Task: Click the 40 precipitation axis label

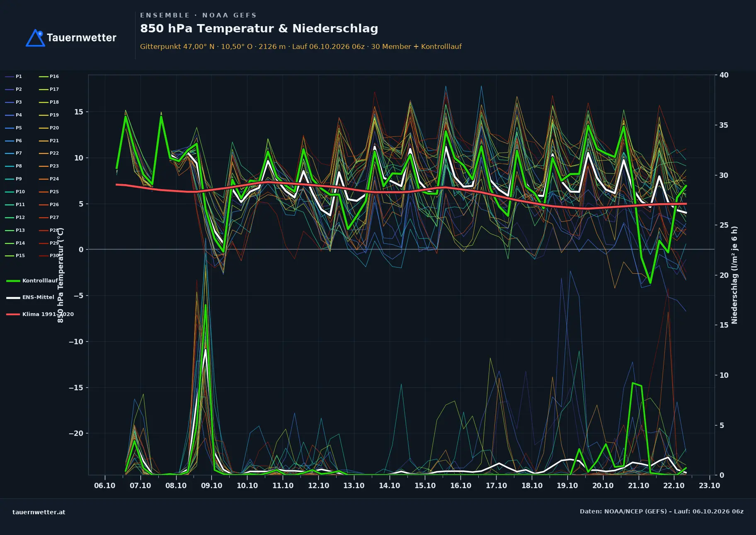Action: 724,75
